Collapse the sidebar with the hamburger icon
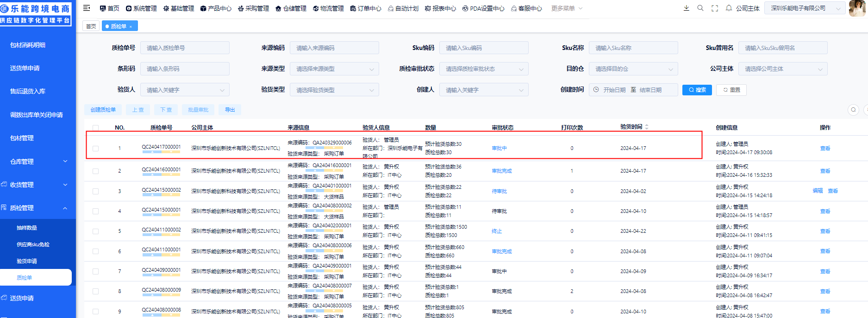The width and height of the screenshot is (868, 318). (87, 8)
